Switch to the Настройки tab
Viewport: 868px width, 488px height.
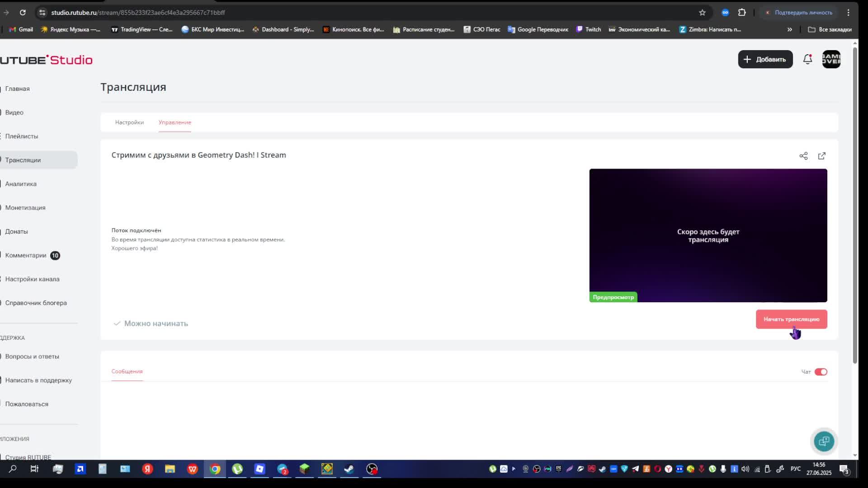pos(129,122)
